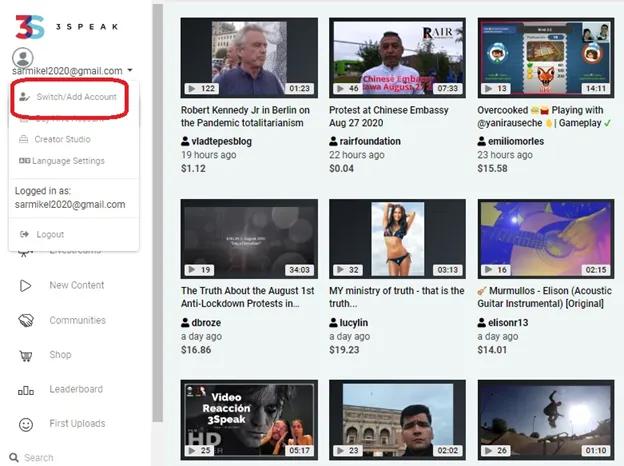Click the Logout arrow icon
Image resolution: width=624 pixels, height=466 pixels.
(24, 234)
